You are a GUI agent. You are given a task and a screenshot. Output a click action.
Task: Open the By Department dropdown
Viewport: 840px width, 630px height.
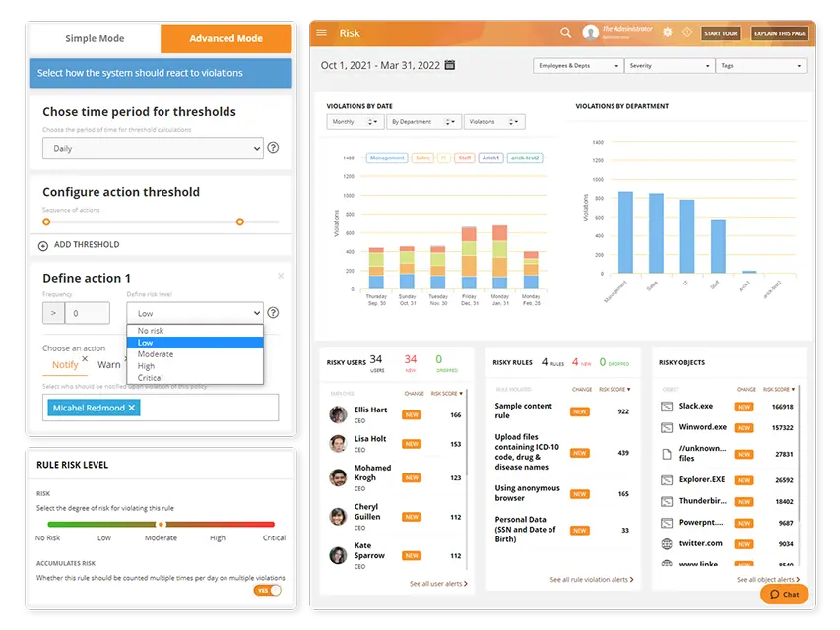[423, 122]
